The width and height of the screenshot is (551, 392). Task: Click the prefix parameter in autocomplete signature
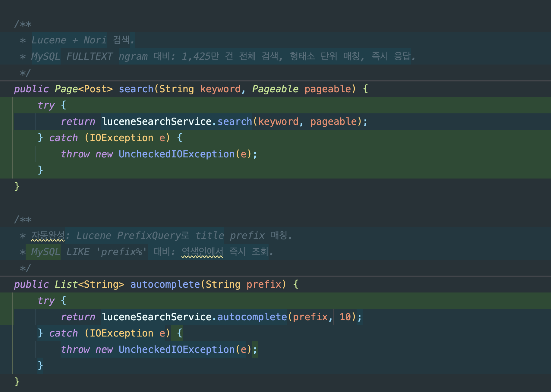click(263, 284)
